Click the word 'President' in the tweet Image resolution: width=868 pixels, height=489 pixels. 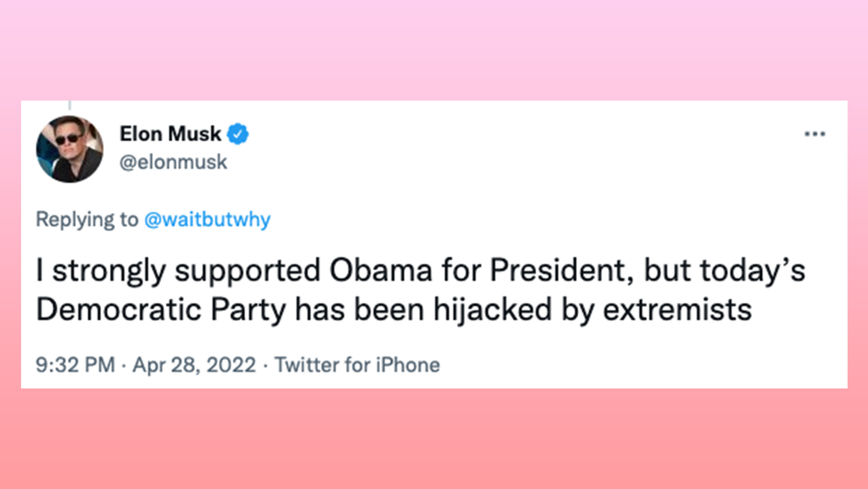(x=557, y=271)
